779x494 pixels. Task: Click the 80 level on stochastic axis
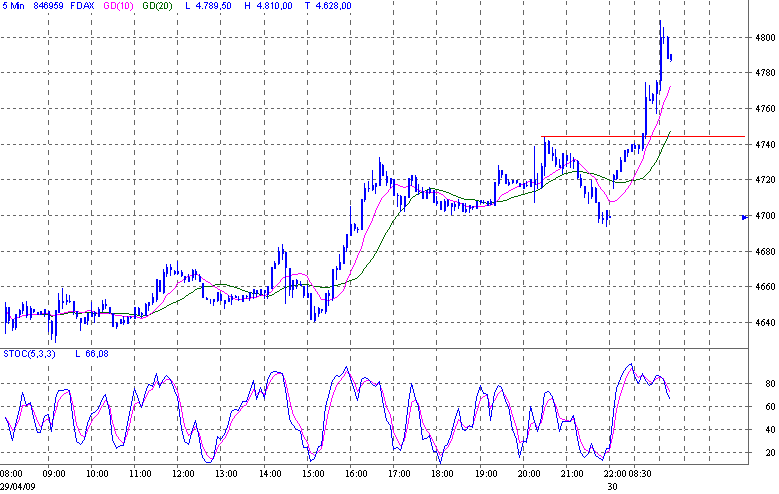(x=770, y=384)
